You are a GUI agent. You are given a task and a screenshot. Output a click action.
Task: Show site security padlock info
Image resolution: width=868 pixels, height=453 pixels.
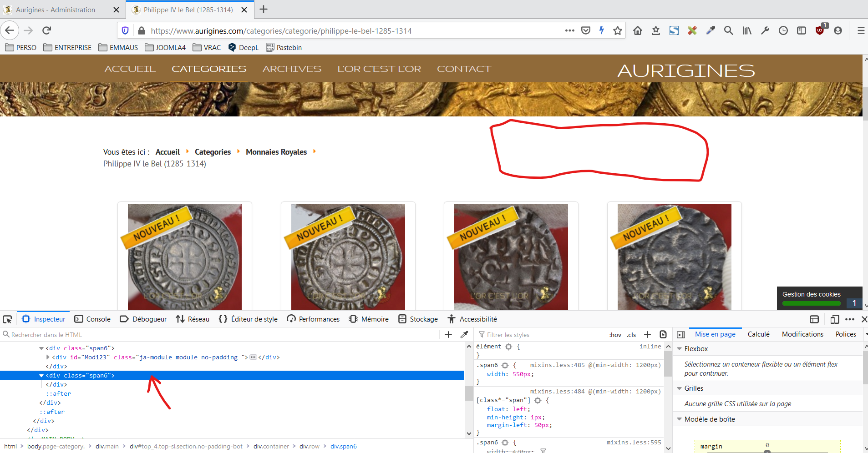(x=142, y=30)
